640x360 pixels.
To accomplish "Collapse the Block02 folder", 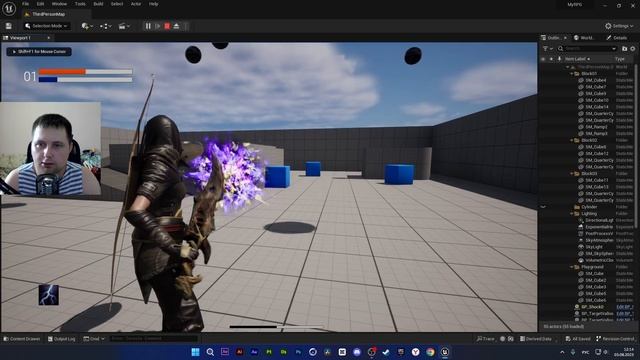I will [x=571, y=140].
